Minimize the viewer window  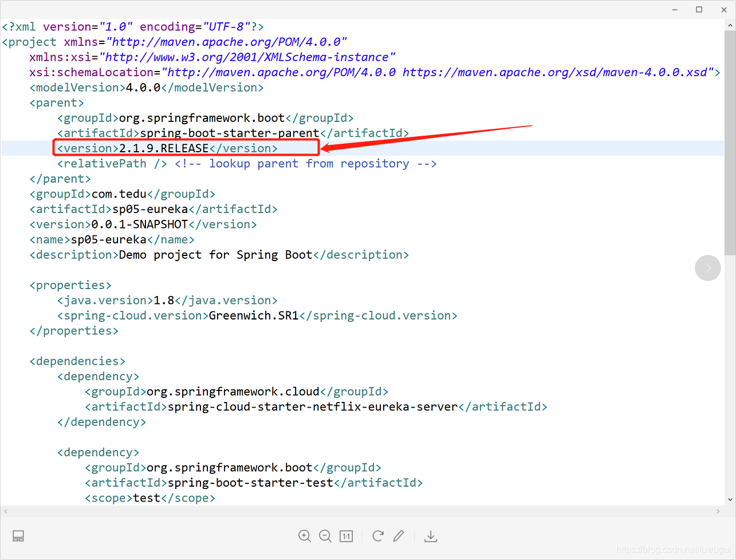(675, 10)
